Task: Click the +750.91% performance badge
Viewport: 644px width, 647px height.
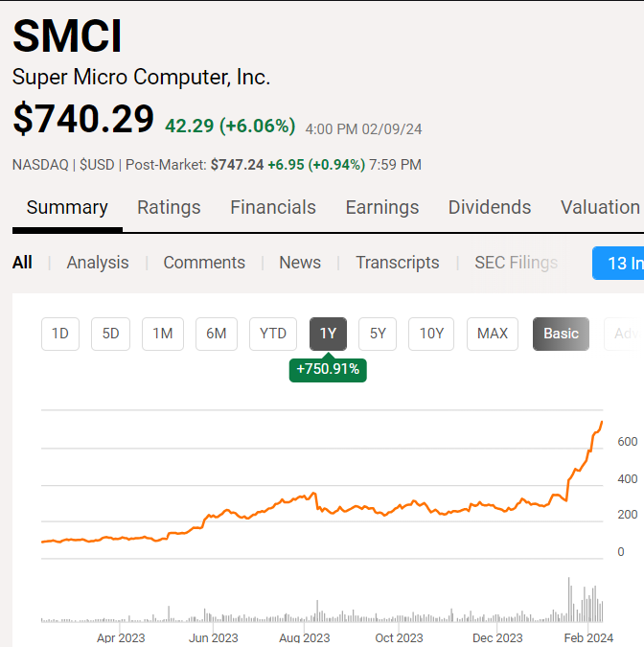Action: [328, 370]
